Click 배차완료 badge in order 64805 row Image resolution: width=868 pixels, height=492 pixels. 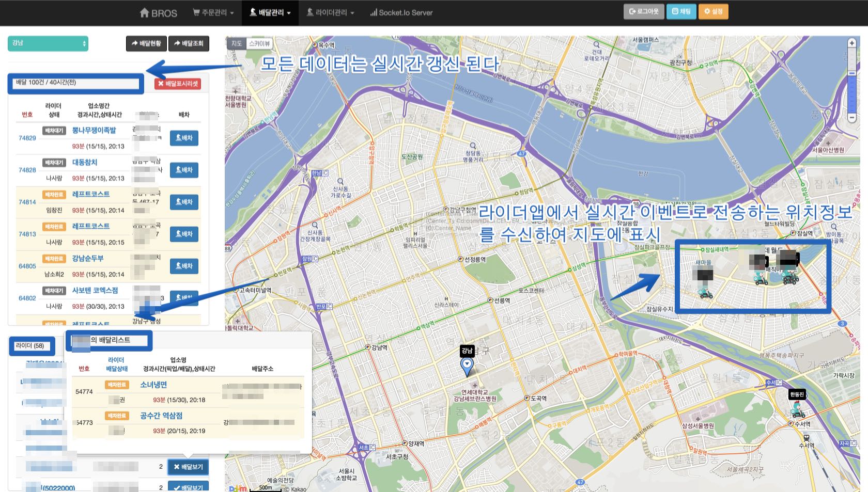54,259
